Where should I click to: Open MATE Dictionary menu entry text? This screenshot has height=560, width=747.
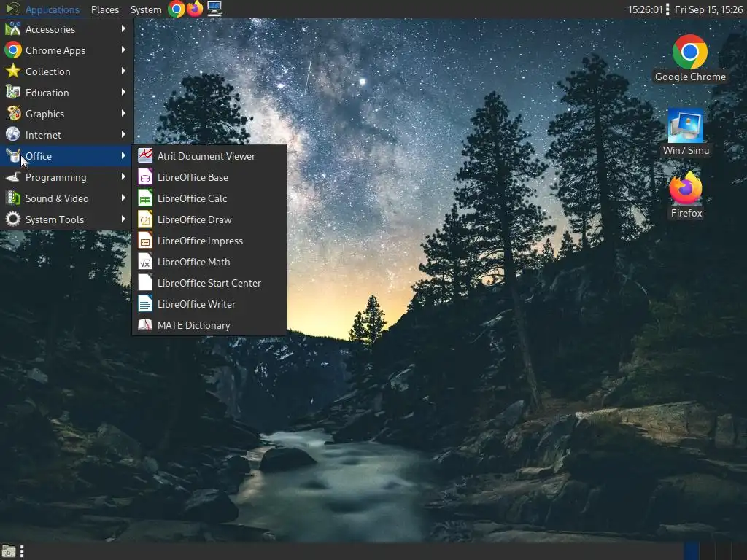(x=193, y=325)
